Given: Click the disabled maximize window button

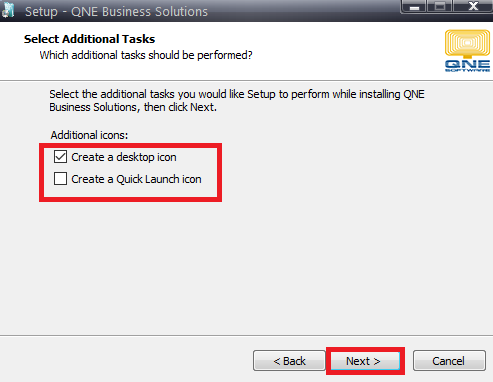Looking at the screenshot, I should point(440,7).
